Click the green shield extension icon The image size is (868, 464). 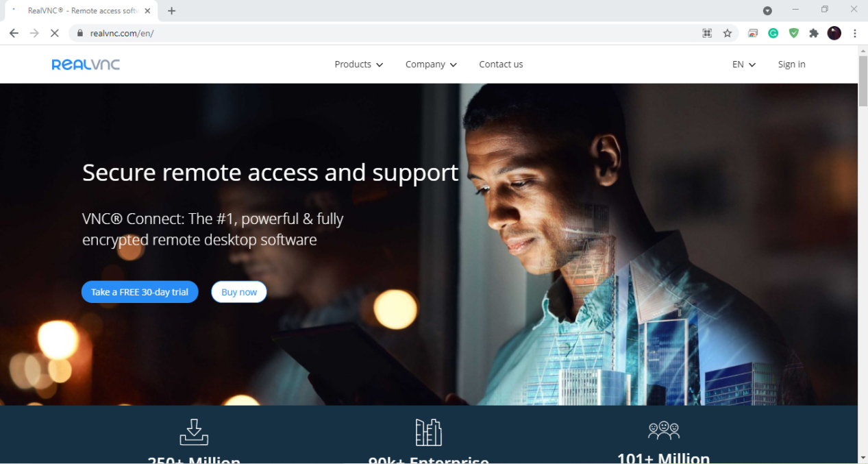point(794,33)
